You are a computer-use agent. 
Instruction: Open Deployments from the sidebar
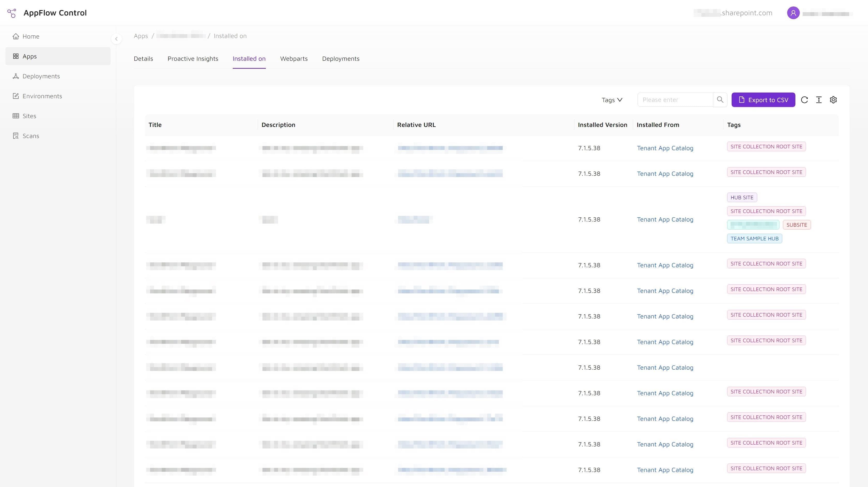(58, 76)
